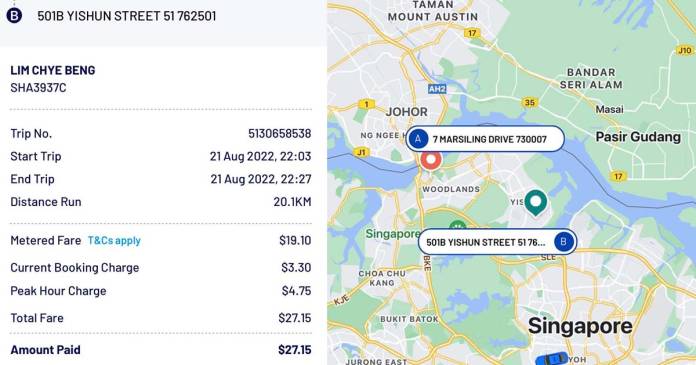Click the blue taxi car icon
This screenshot has height=365, width=696.
point(552,359)
